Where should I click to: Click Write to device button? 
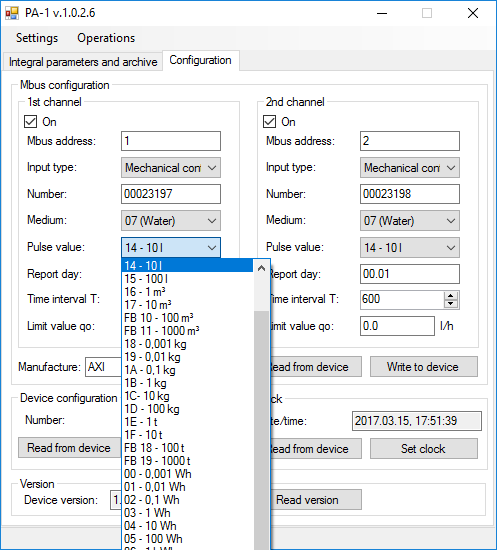pos(423,367)
